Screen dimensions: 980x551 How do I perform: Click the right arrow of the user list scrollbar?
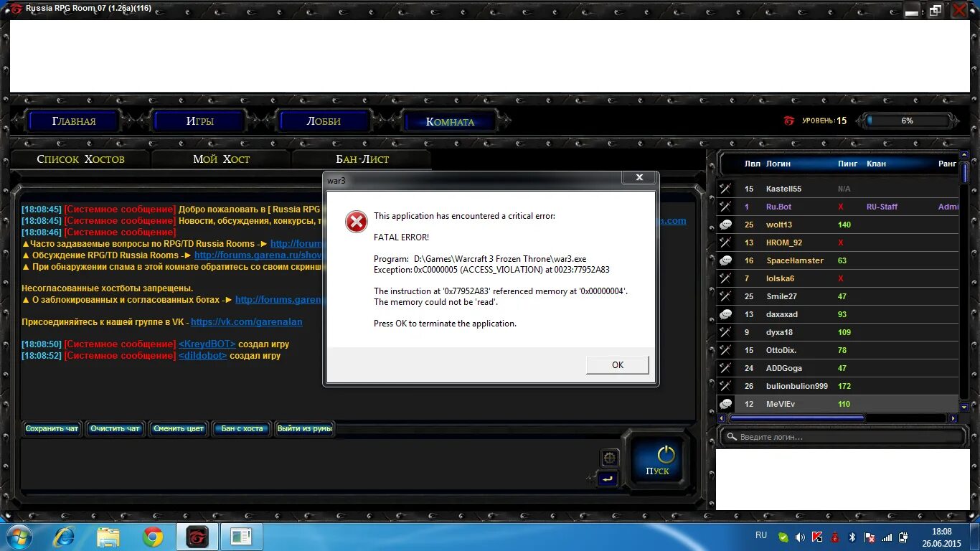pyautogui.click(x=953, y=418)
